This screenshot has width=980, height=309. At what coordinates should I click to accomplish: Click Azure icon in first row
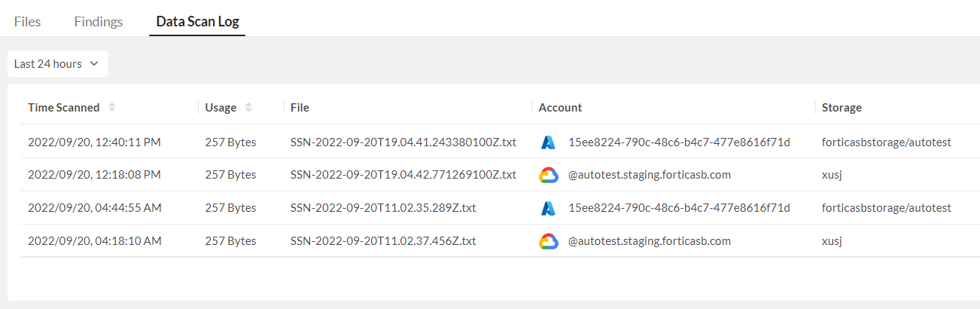548,142
